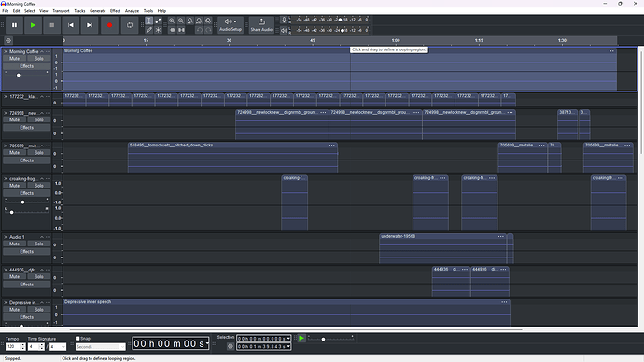Select the Multi-tool asterisk icon
The image size is (644, 362).
pyautogui.click(x=158, y=30)
